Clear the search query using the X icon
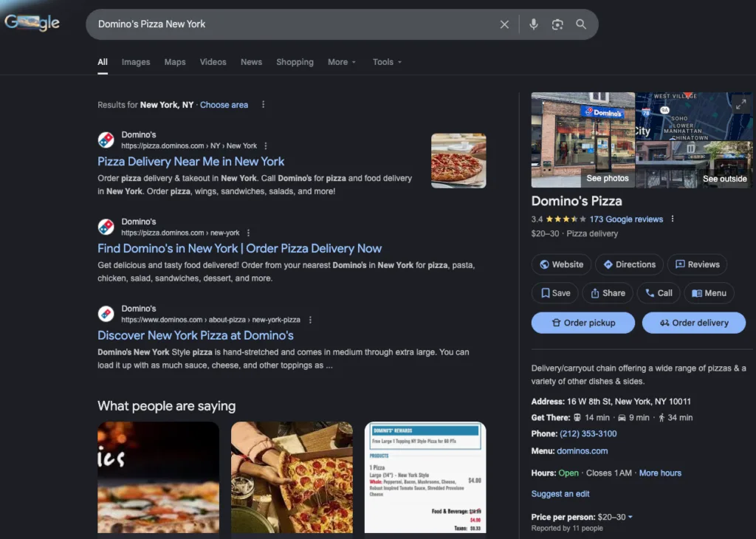756x539 pixels. click(x=504, y=24)
